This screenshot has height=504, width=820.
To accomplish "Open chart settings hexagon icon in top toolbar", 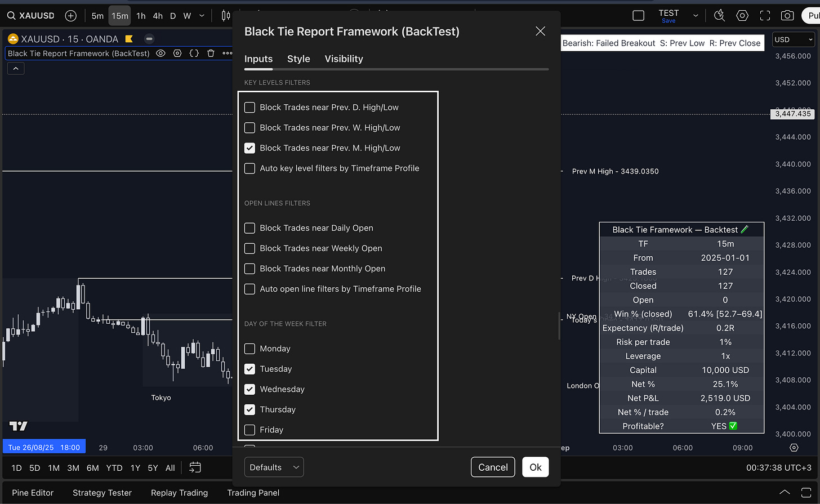I will pyautogui.click(x=742, y=16).
